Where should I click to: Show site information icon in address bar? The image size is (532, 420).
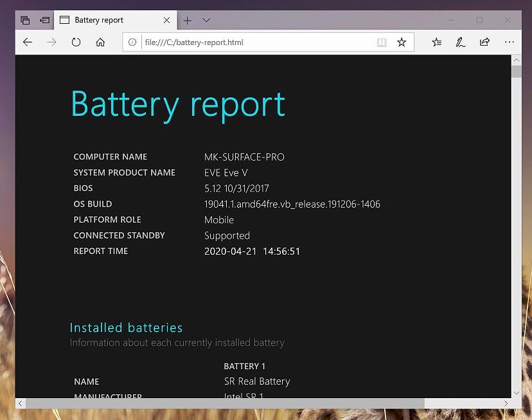click(132, 42)
